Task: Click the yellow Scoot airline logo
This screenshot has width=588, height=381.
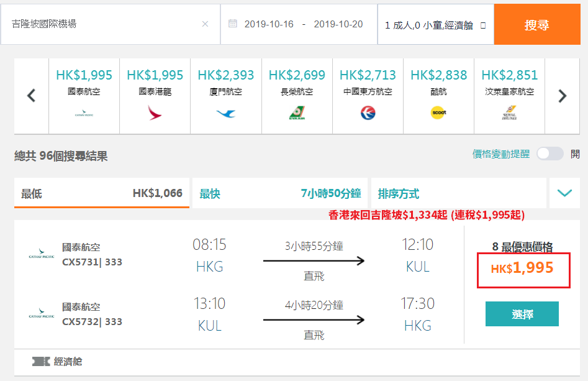Action: 438,112
